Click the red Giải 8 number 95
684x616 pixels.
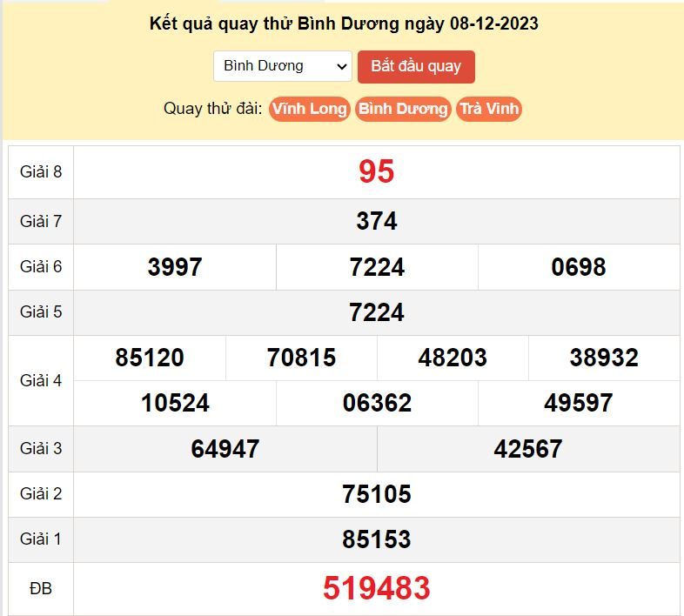click(x=377, y=171)
